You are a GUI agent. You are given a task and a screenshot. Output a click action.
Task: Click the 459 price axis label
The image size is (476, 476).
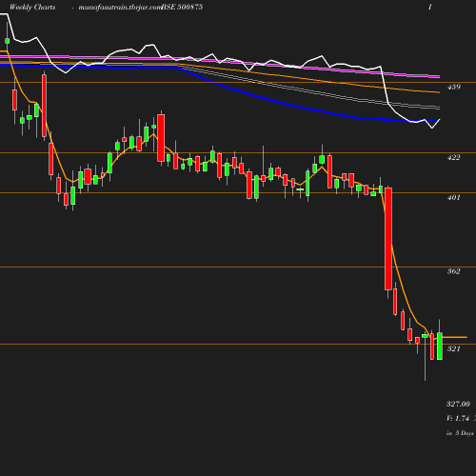coord(454,87)
